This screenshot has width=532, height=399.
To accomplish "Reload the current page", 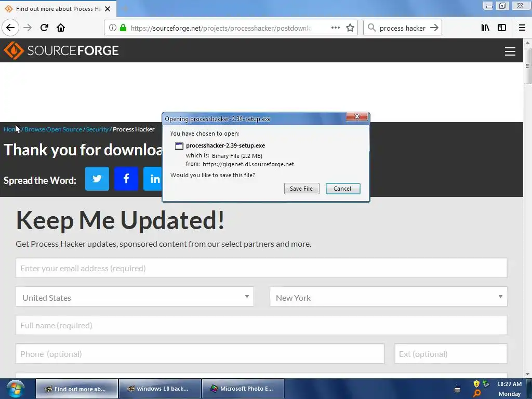I will pos(44,28).
